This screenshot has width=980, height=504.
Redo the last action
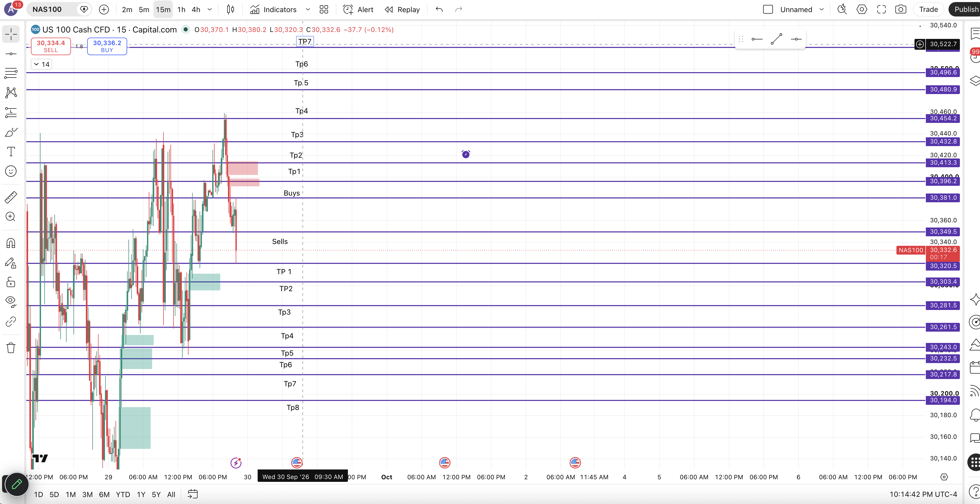pyautogui.click(x=459, y=10)
